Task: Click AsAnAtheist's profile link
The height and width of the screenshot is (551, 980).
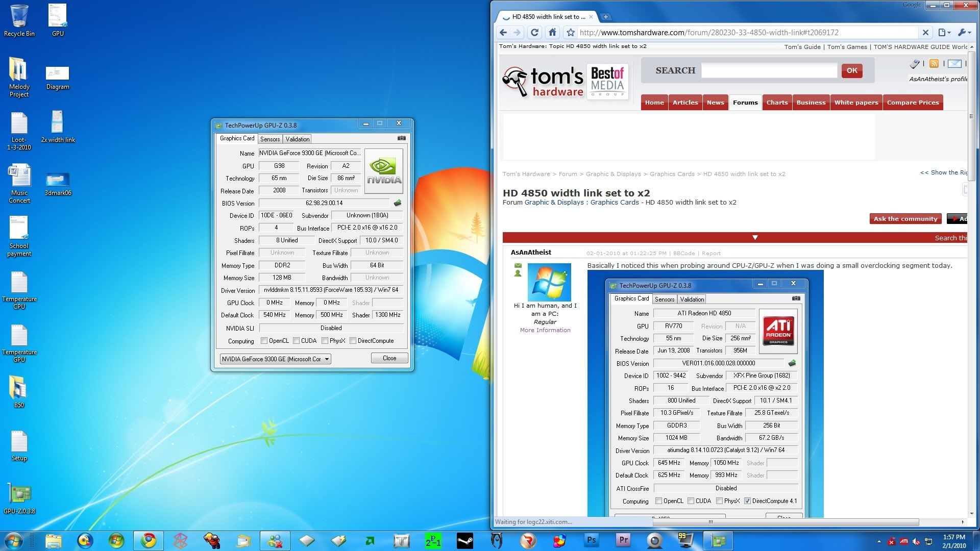Action: pos(938,79)
